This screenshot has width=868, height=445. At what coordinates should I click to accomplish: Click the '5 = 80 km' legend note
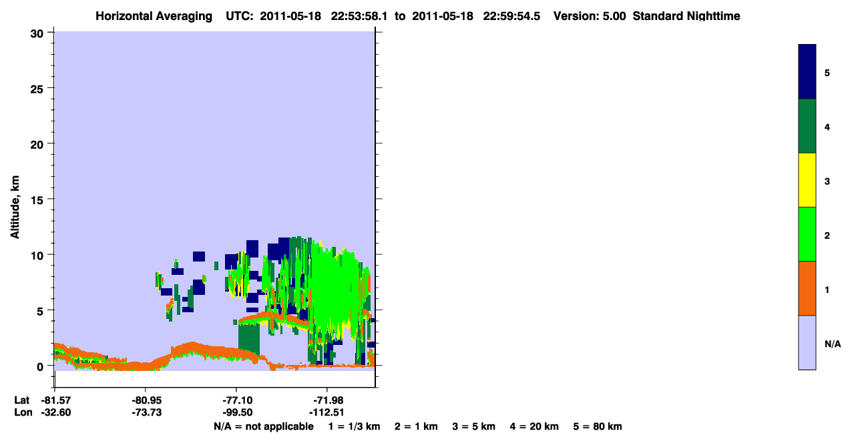tap(598, 426)
